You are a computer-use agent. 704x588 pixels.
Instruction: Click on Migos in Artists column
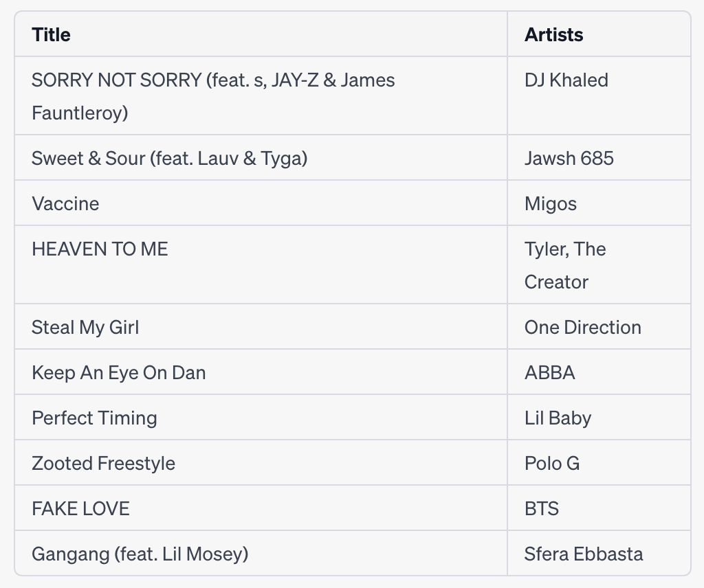[550, 203]
